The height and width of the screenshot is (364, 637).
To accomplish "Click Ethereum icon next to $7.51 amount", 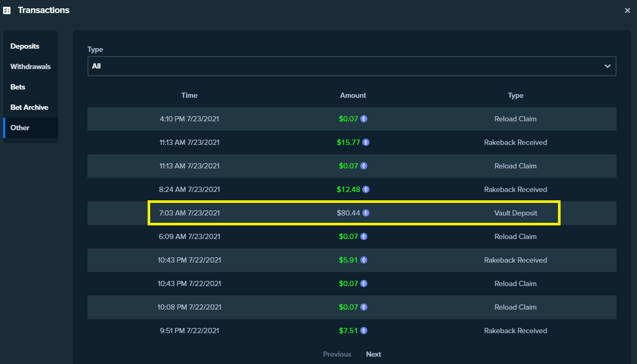I will [x=364, y=331].
